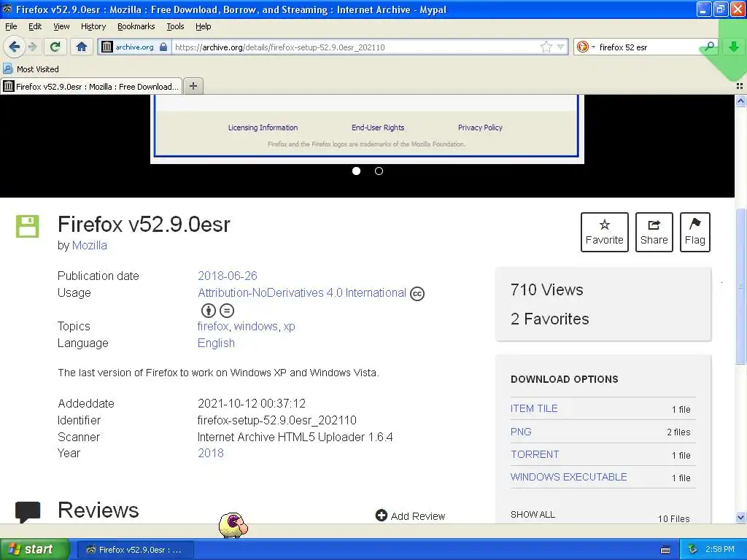Click the search box containing firefox 52 esr
Screen dimensions: 747x560
tap(648, 47)
